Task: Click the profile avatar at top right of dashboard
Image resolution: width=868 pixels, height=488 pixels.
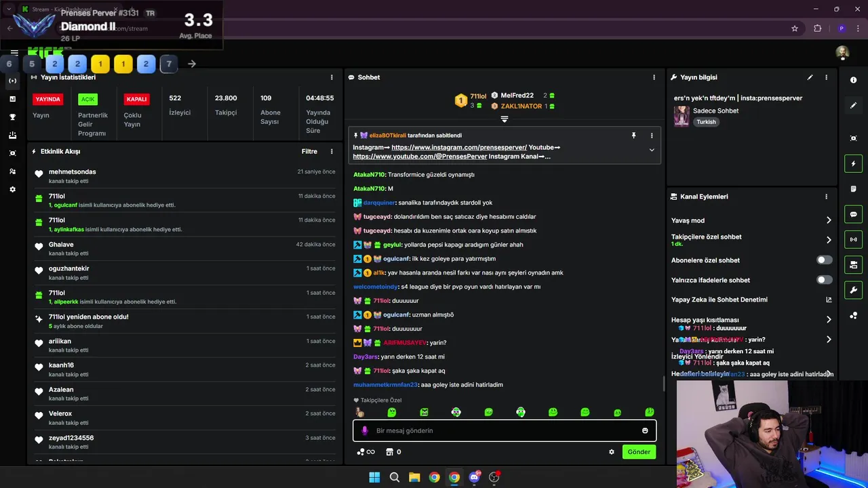Action: point(842,53)
